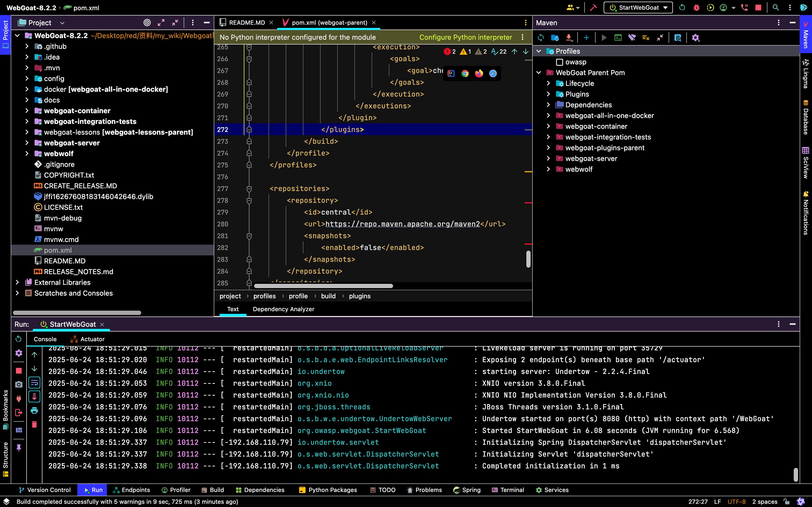Toggle Maven offline mode
The height and width of the screenshot is (507, 812).
632,38
